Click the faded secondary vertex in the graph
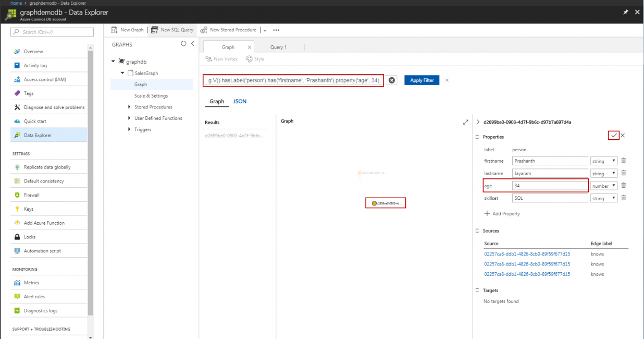Screen dimensions: 644x339 coord(360,172)
